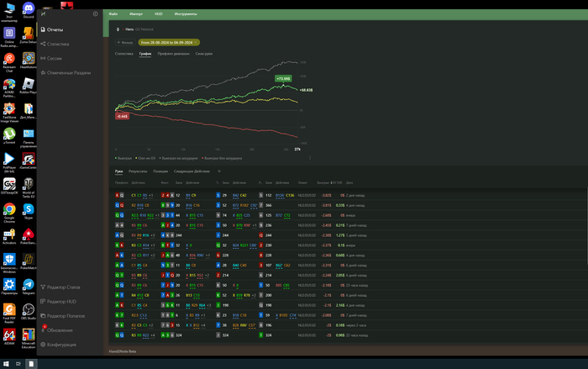
Task: Open AIDA64 desktop shortcut
Action: point(9,336)
